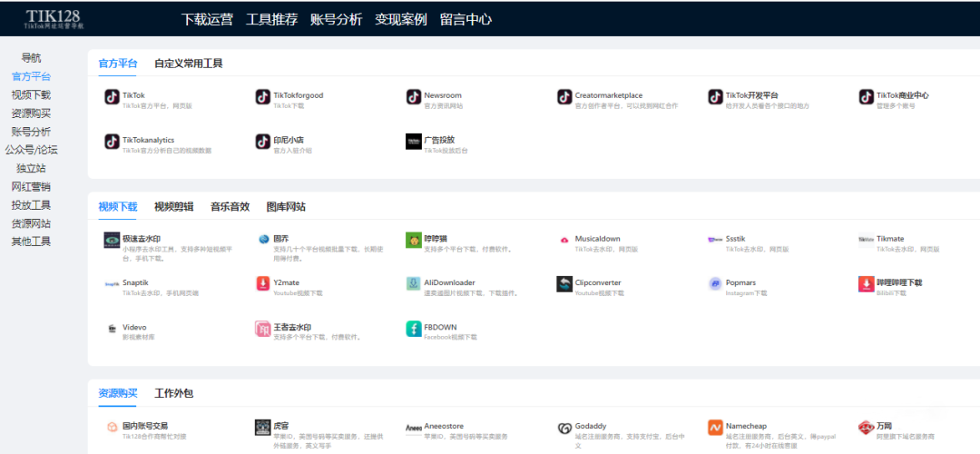The width and height of the screenshot is (980, 454).
Task: Jump to 网红营销 sidebar section
Action: coord(31,187)
